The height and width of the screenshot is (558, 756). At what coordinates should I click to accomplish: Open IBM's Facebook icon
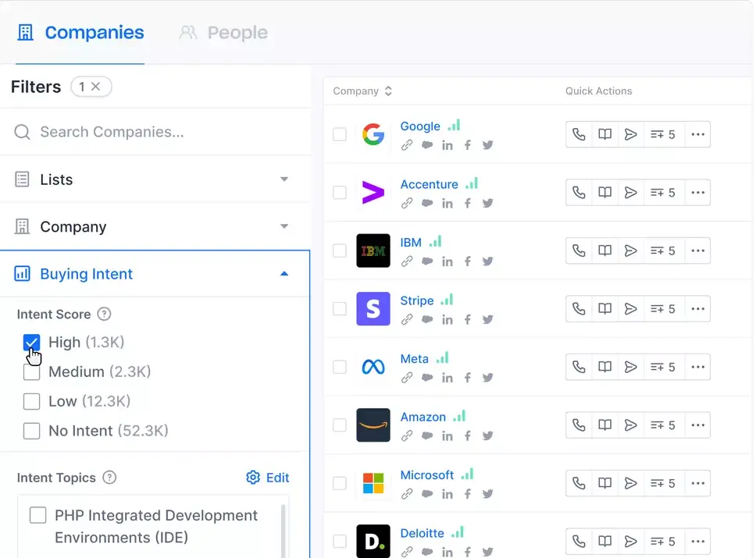468,261
